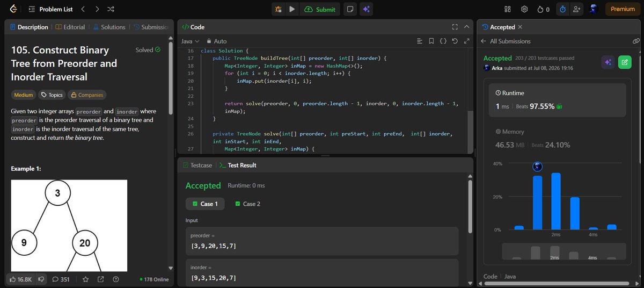Click the Run code play icon
644x288 pixels.
click(x=292, y=9)
